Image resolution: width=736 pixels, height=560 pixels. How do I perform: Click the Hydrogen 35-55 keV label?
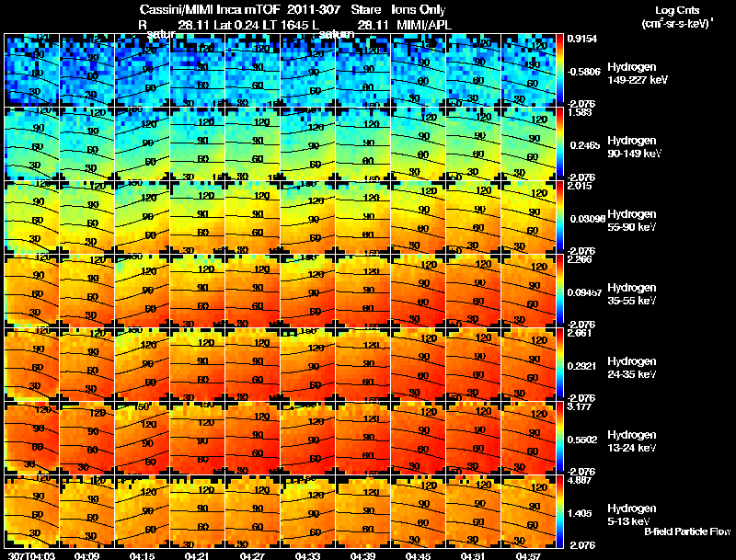click(632, 294)
